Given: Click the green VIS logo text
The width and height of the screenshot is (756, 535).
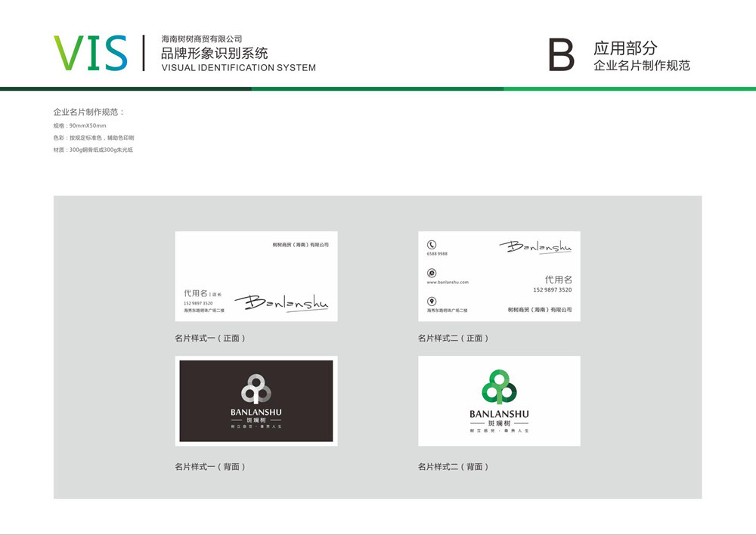Looking at the screenshot, I should [91, 54].
